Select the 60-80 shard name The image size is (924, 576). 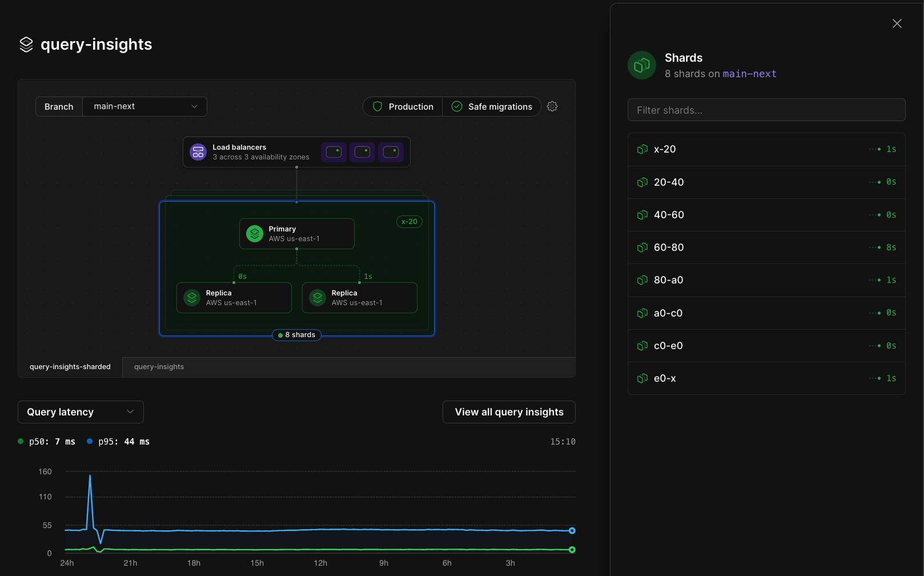tap(669, 247)
